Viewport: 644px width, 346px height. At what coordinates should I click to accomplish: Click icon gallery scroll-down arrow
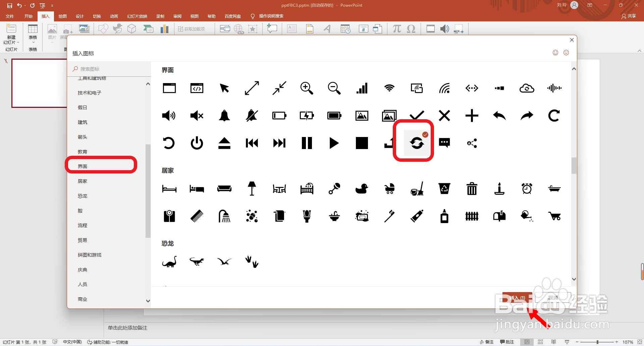tap(574, 279)
